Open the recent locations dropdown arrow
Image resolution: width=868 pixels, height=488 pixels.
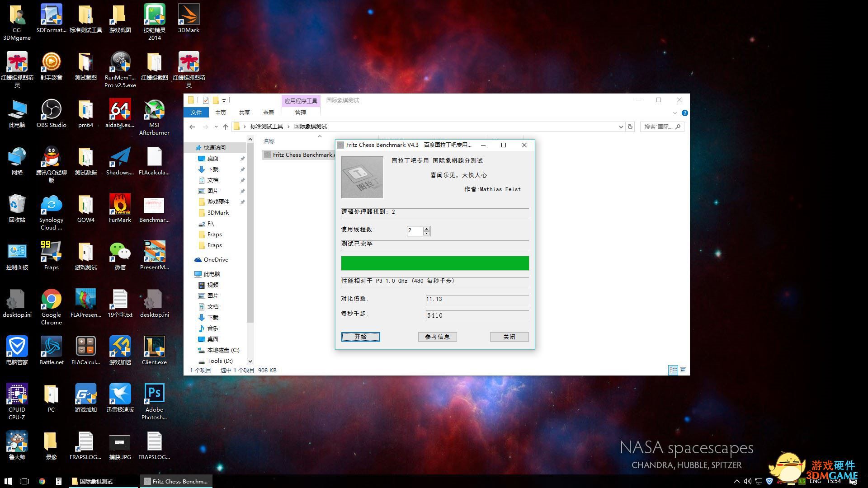[x=216, y=127]
